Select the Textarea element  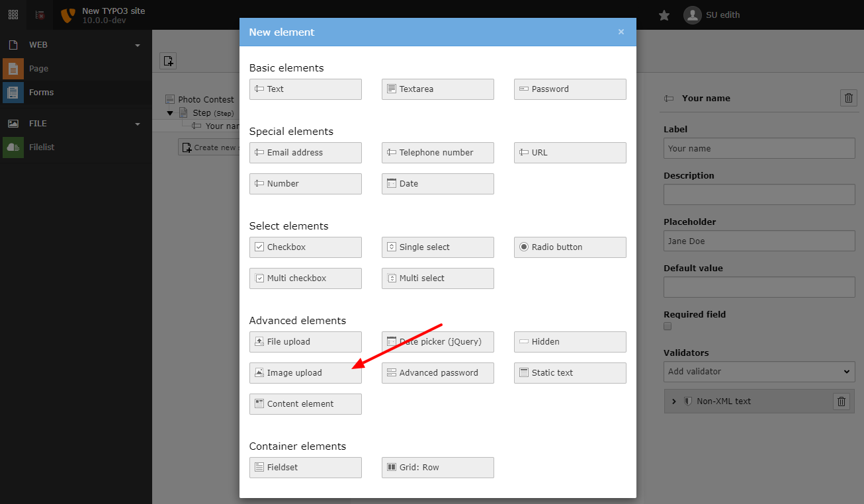point(437,89)
